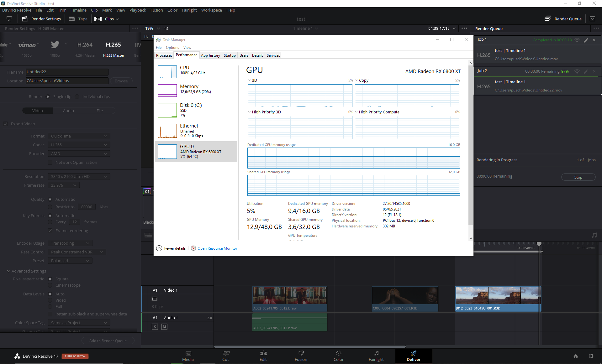602x364 pixels.
Task: Open Task Manager Details tab
Action: click(257, 55)
